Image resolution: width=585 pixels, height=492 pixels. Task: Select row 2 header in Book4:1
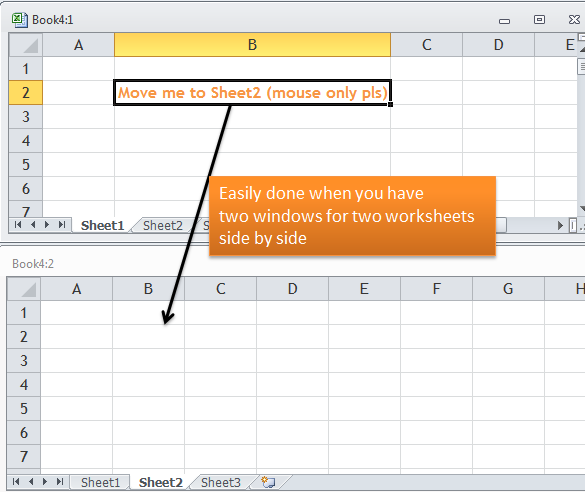25,93
